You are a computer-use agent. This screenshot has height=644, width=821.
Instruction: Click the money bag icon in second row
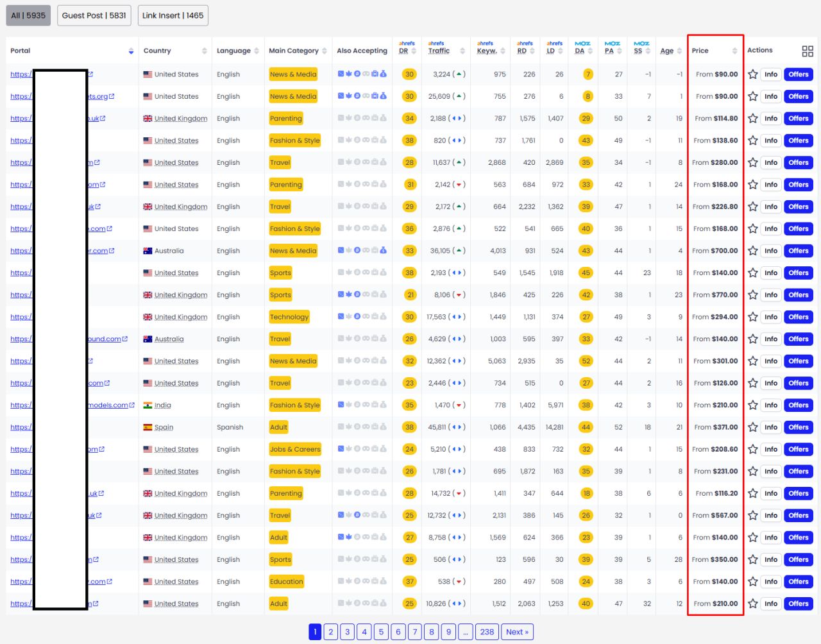point(383,96)
